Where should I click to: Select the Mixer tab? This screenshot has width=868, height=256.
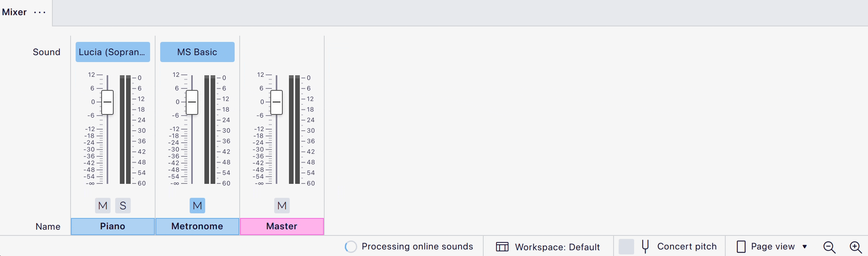[14, 12]
